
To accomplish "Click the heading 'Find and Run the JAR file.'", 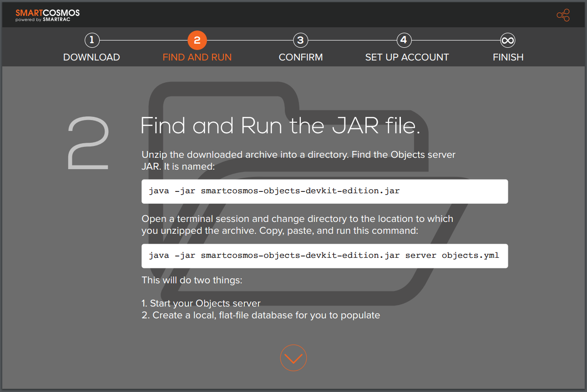I will 280,125.
